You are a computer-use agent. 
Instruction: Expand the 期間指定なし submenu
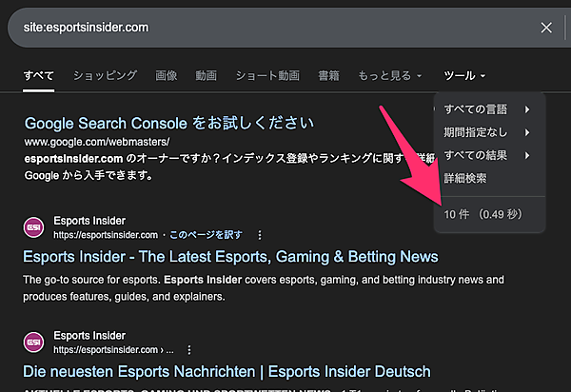tap(489, 132)
